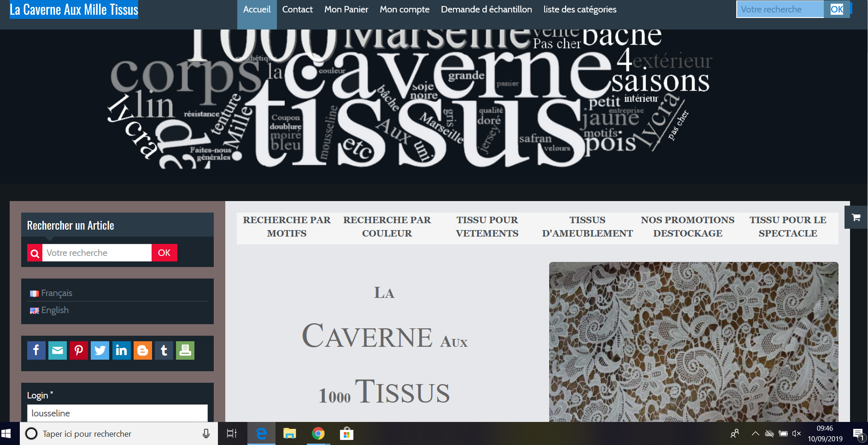
Task: Open Microsoft Store from the taskbar
Action: (346, 433)
